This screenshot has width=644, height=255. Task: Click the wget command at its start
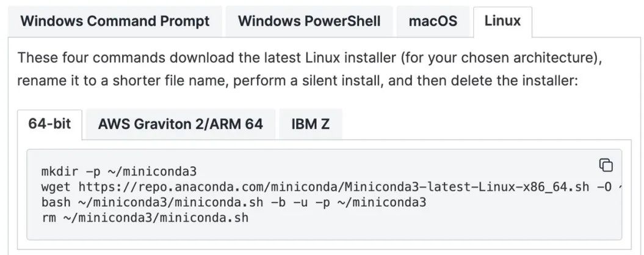click(56, 187)
